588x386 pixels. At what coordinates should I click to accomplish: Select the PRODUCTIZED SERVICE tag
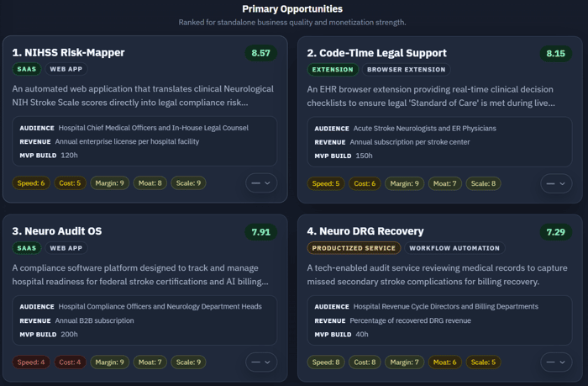click(x=354, y=248)
